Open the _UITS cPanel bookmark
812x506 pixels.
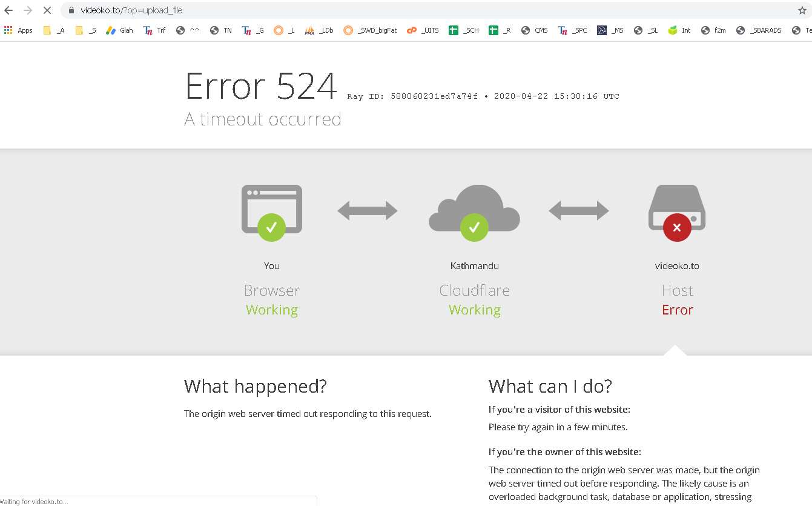pos(423,30)
